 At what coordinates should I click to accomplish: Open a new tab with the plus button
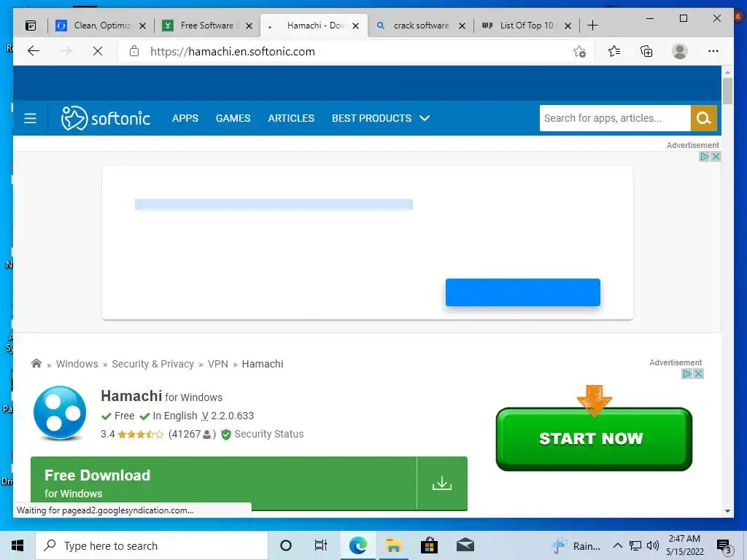tap(592, 26)
